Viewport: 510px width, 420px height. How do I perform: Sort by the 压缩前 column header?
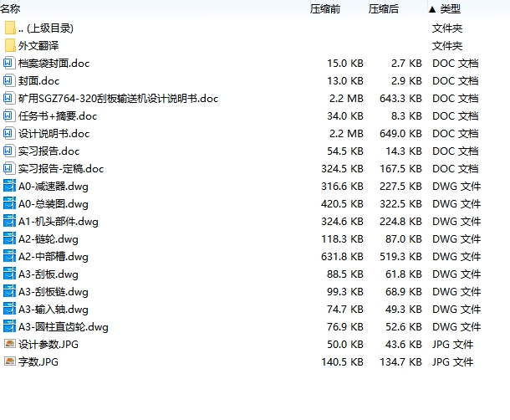pyautogui.click(x=325, y=9)
